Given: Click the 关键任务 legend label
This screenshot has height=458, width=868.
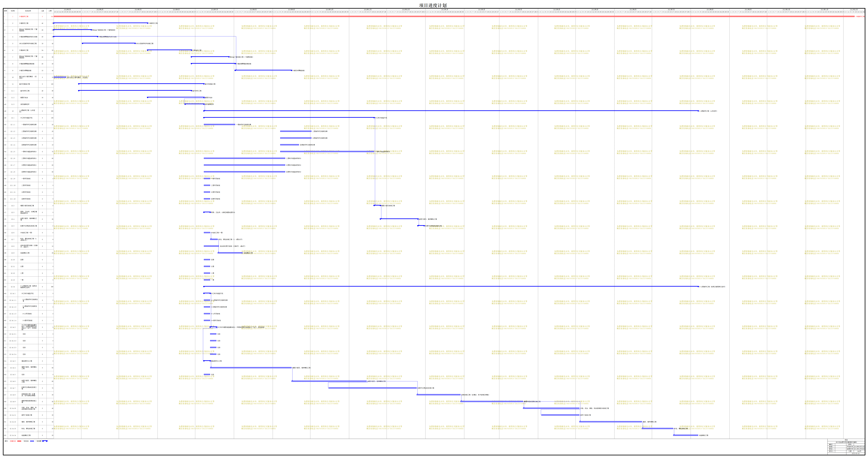Looking at the screenshot, I should (x=13, y=441).
